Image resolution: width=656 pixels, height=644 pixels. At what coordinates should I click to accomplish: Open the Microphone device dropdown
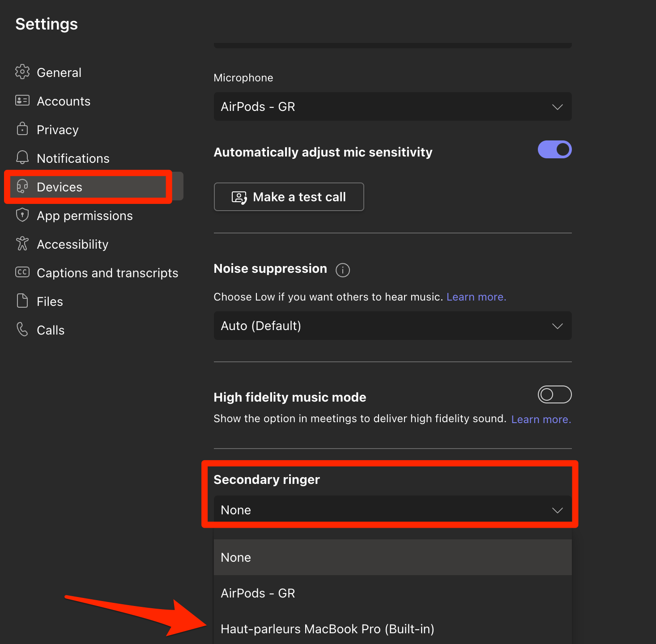tap(392, 106)
